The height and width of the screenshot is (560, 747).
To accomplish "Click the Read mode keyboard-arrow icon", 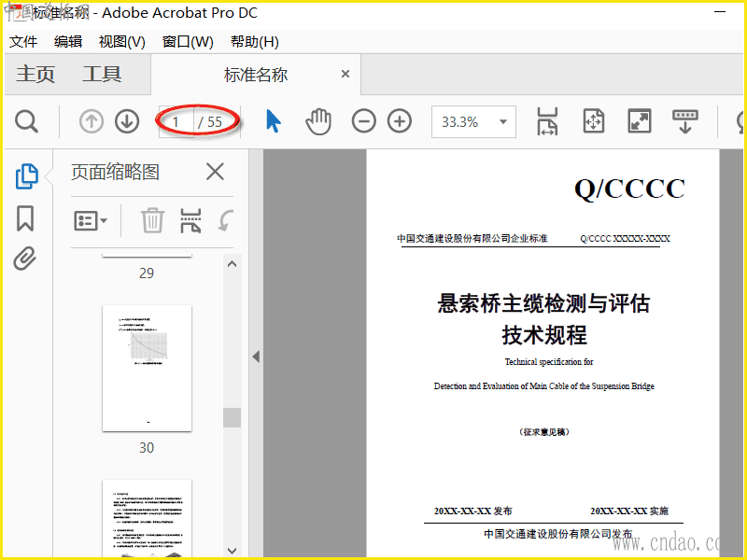I will point(685,121).
